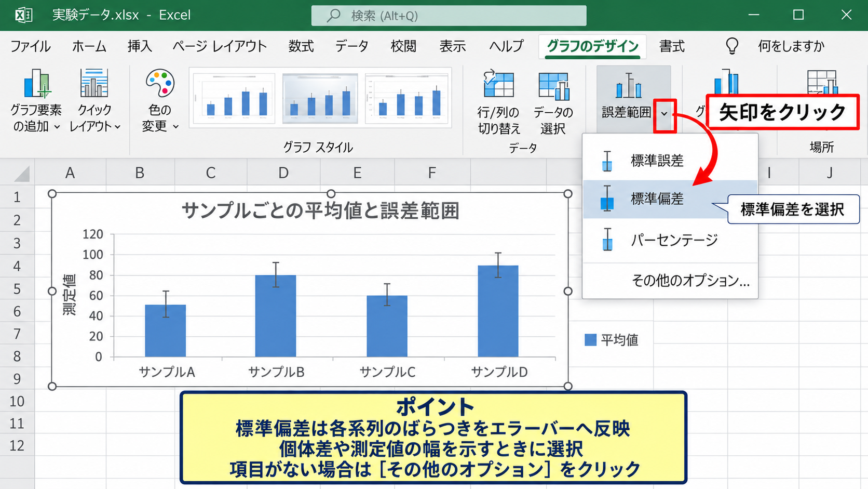Switch to the 書式 tab
868x489 pixels.
[x=672, y=46]
